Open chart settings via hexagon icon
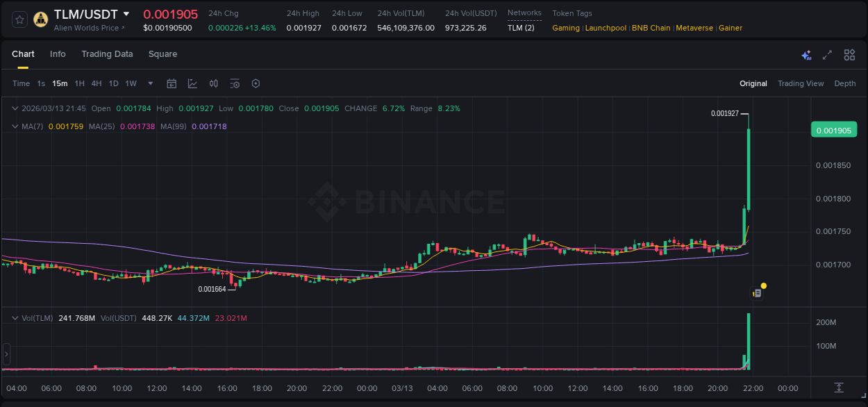The image size is (868, 407). coord(256,83)
